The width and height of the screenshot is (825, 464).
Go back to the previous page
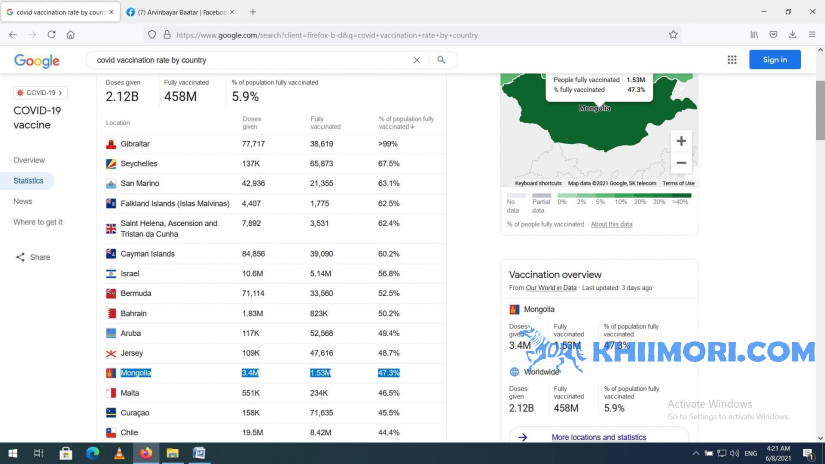pyautogui.click(x=13, y=35)
